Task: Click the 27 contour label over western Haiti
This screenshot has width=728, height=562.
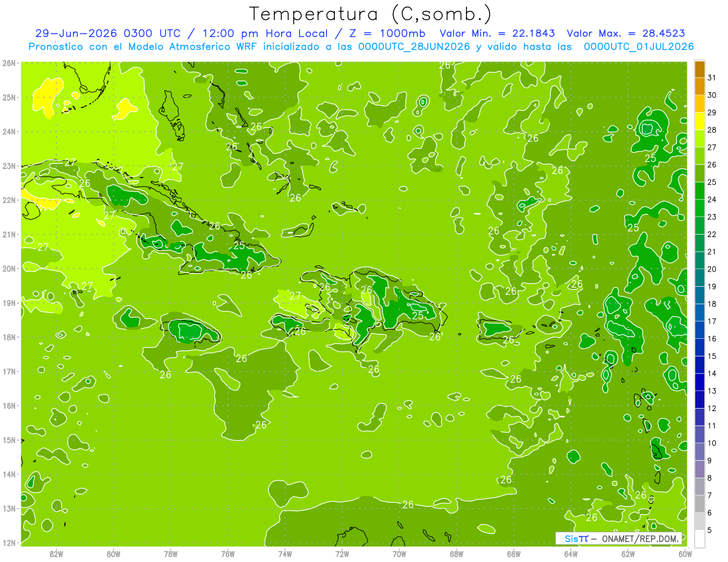Action: click(x=295, y=296)
